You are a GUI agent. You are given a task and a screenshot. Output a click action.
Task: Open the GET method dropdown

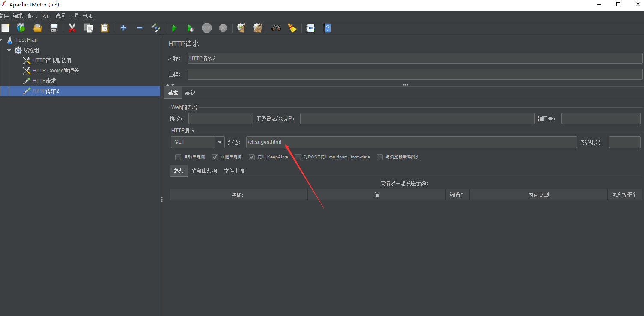(219, 142)
